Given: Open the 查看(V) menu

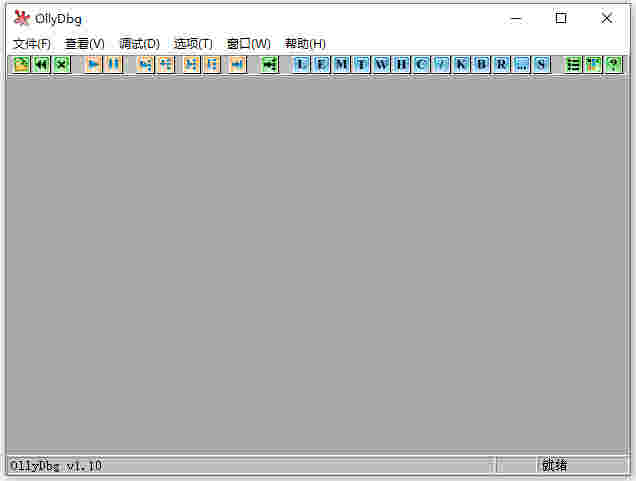Looking at the screenshot, I should 84,44.
